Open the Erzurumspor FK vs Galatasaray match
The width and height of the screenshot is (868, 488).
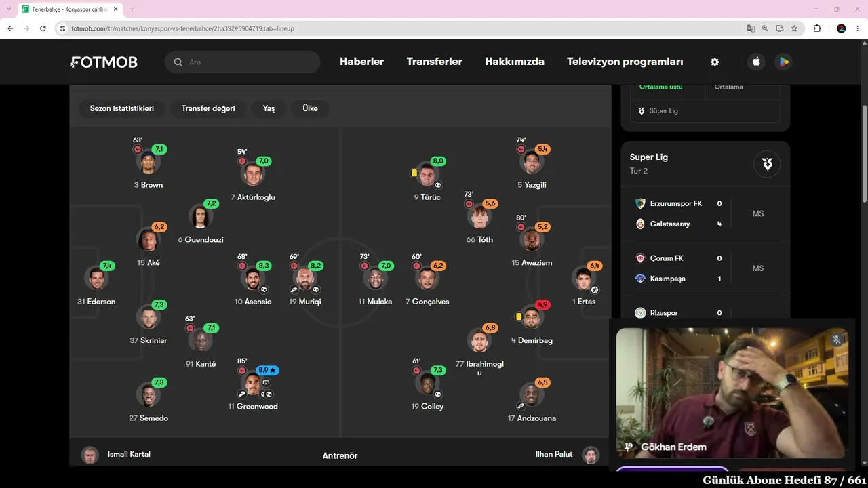point(705,213)
